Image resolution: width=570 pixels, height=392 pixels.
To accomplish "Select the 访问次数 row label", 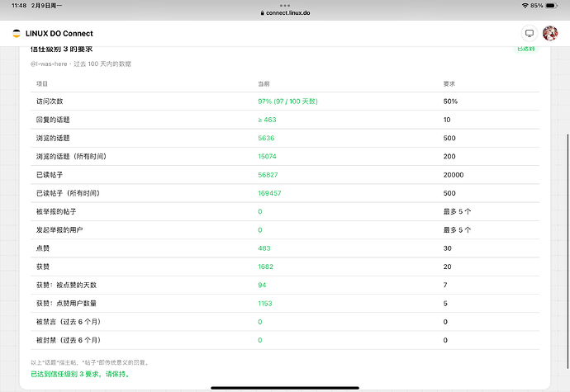I will point(50,102).
